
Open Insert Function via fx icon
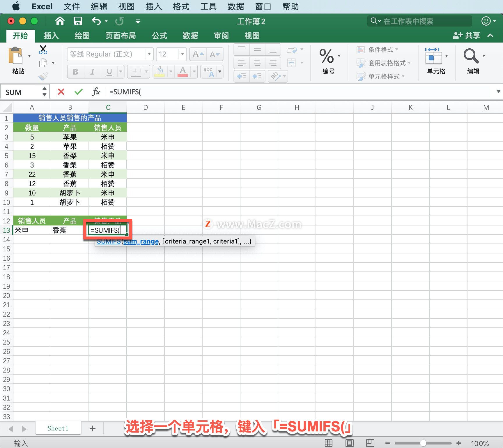tap(96, 92)
